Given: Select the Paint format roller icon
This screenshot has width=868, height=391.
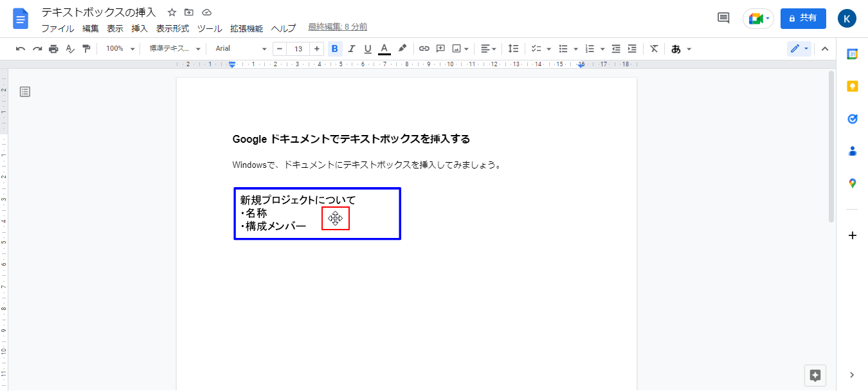Looking at the screenshot, I should coord(86,49).
